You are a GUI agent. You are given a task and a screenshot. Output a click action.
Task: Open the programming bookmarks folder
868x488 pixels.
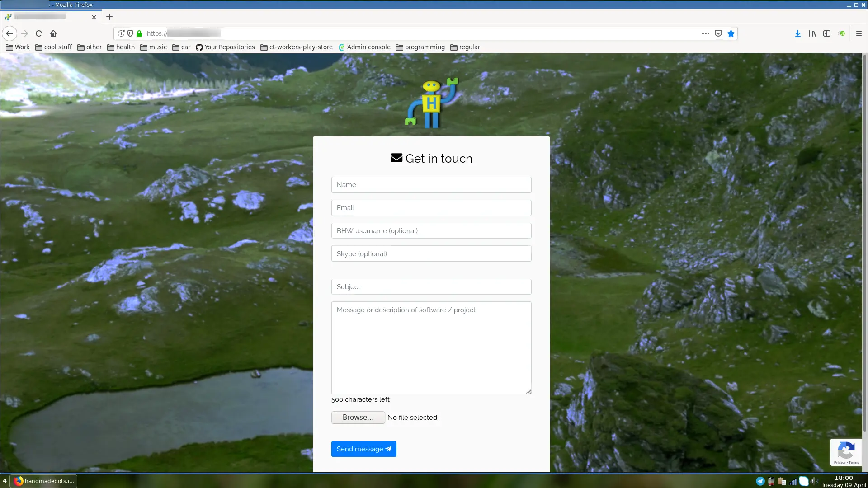click(x=420, y=47)
